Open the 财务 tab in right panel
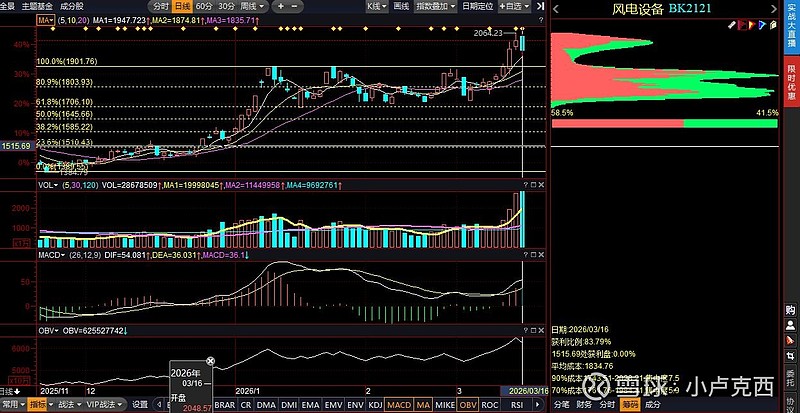800x413 pixels. click(x=583, y=405)
